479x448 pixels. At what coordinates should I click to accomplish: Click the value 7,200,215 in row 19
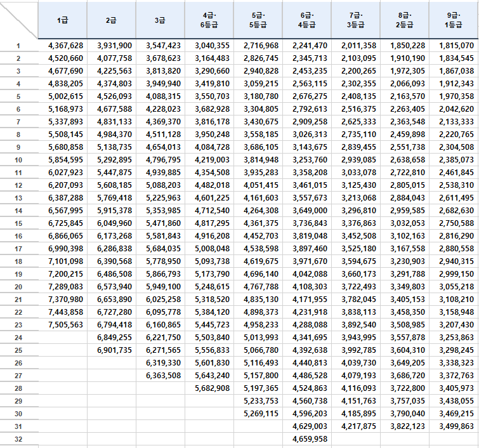[65, 274]
